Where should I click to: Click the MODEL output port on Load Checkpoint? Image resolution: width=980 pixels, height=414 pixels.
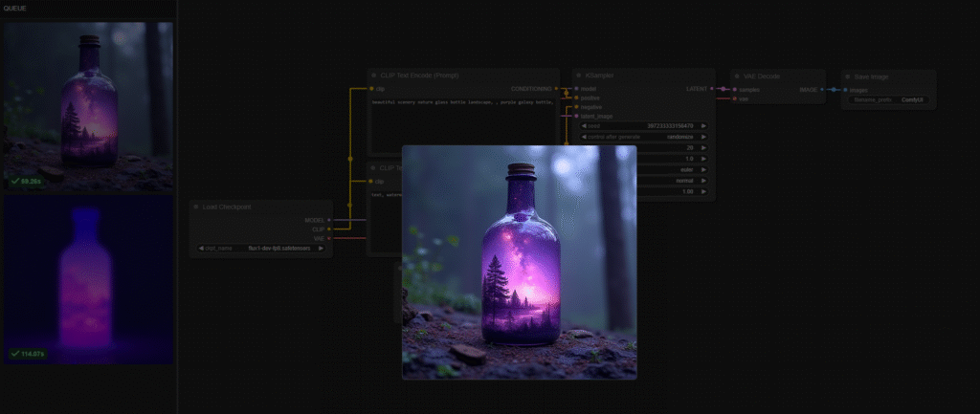coord(328,220)
